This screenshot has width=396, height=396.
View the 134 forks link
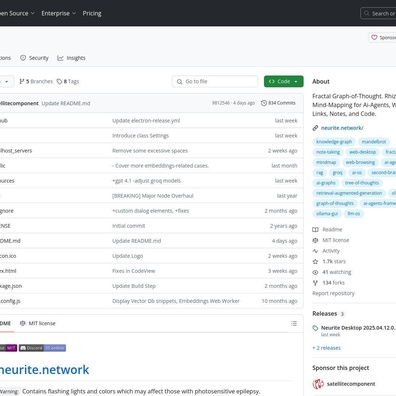coord(328,283)
